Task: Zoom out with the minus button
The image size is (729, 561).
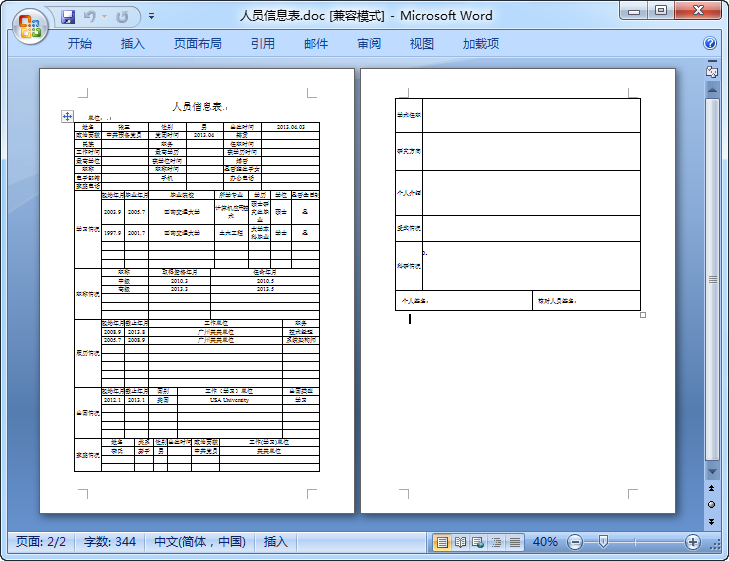Action: coord(575,542)
